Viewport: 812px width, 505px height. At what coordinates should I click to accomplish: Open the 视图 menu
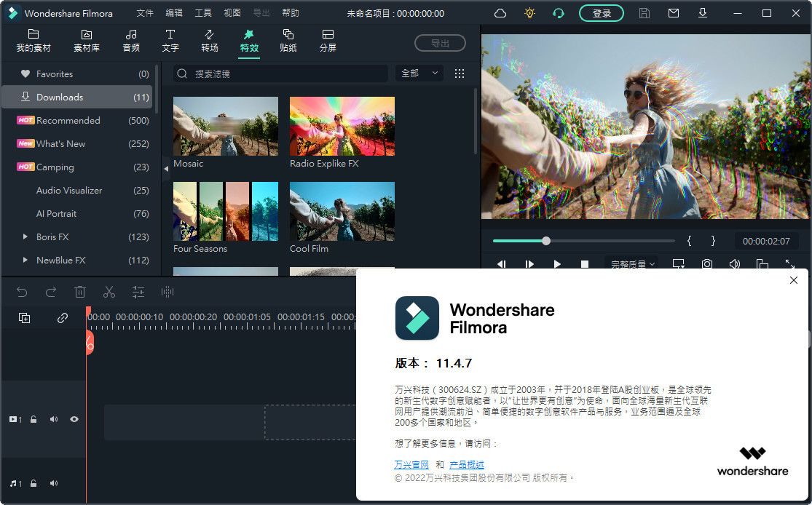point(232,13)
